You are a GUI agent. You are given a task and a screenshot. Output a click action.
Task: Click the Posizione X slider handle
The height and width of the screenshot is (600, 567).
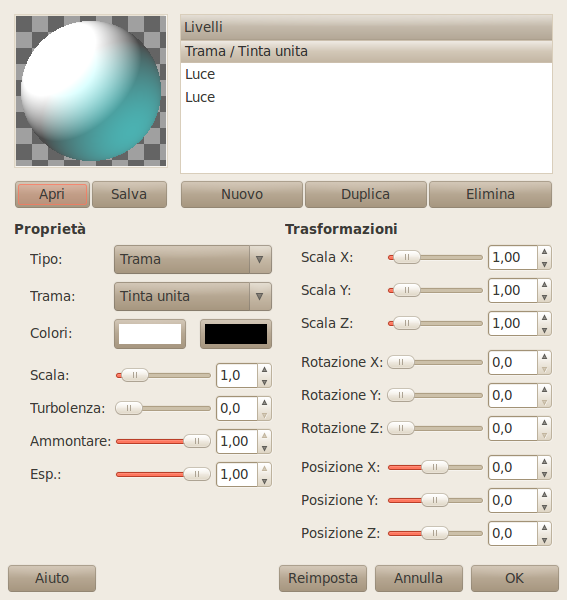[x=435, y=467]
